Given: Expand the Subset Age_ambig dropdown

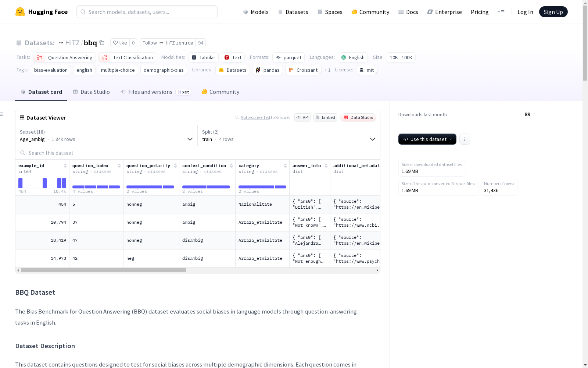Looking at the screenshot, I should (106, 135).
